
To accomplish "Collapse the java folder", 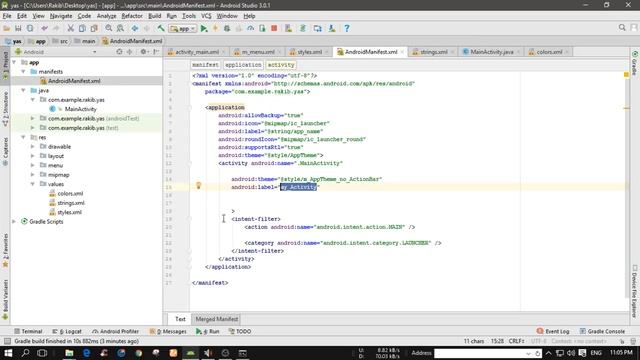I will point(24,90).
